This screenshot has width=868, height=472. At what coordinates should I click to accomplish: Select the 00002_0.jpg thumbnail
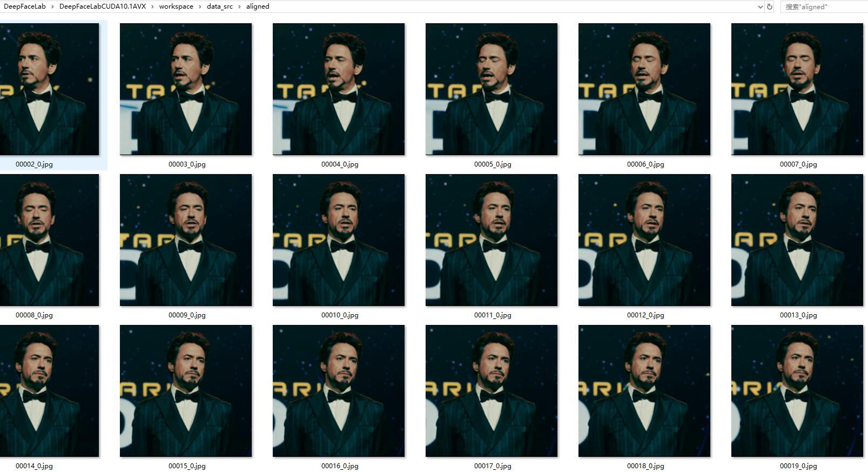[x=49, y=89]
